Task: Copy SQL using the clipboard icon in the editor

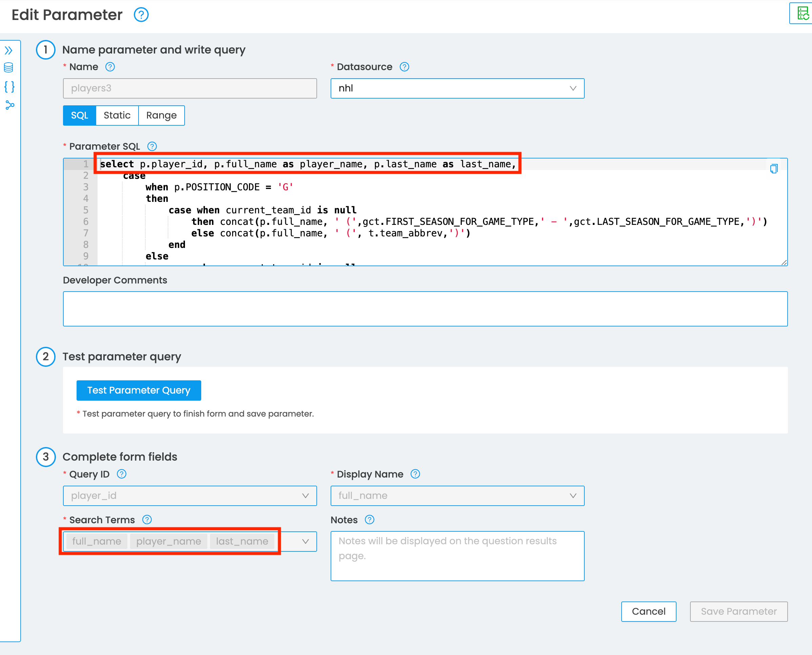Action: click(773, 168)
